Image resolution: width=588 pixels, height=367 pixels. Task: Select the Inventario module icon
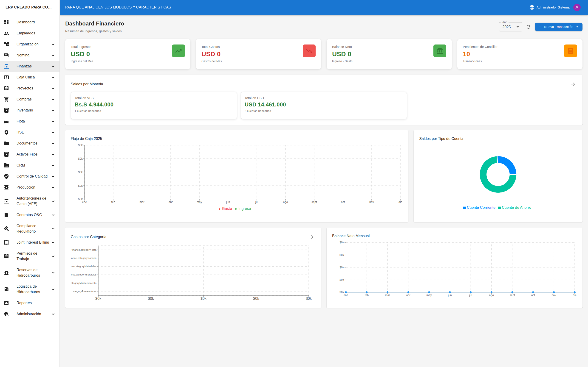pos(6,110)
